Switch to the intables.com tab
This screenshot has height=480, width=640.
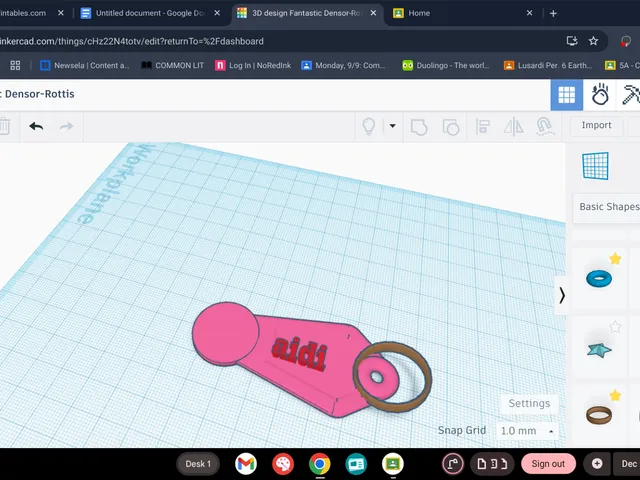pyautogui.click(x=23, y=13)
